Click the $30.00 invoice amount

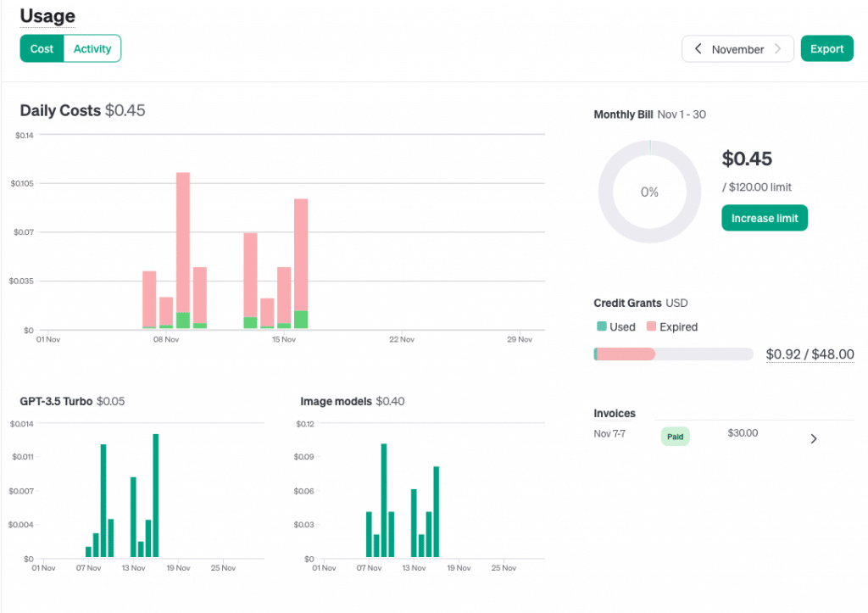point(743,433)
